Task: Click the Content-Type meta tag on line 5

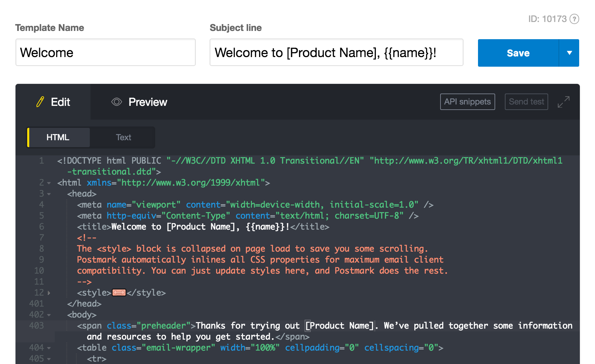Action: pyautogui.click(x=248, y=216)
